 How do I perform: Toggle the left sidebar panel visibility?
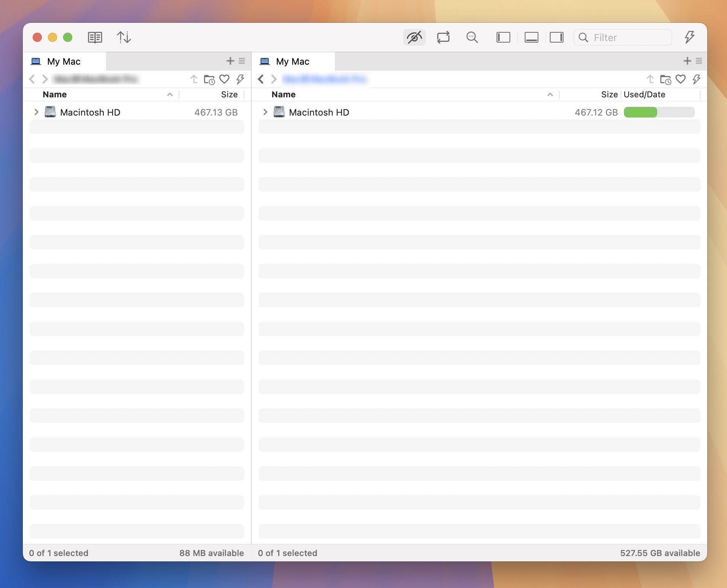(503, 37)
